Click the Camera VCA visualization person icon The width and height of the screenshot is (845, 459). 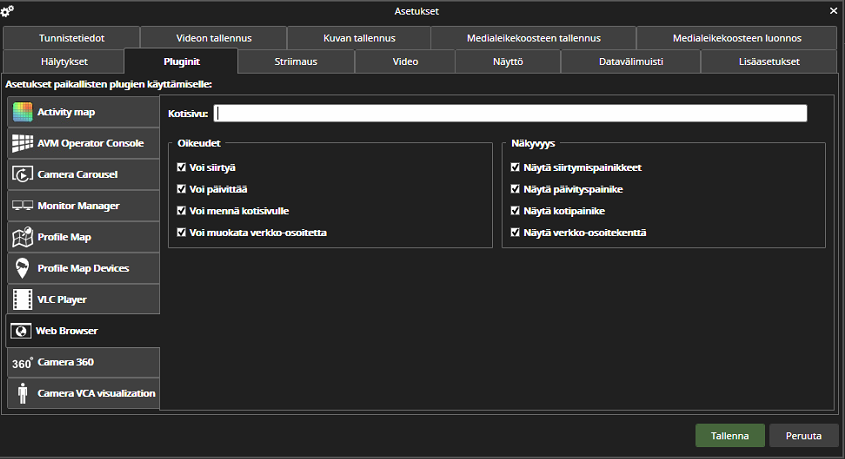pyautogui.click(x=23, y=393)
